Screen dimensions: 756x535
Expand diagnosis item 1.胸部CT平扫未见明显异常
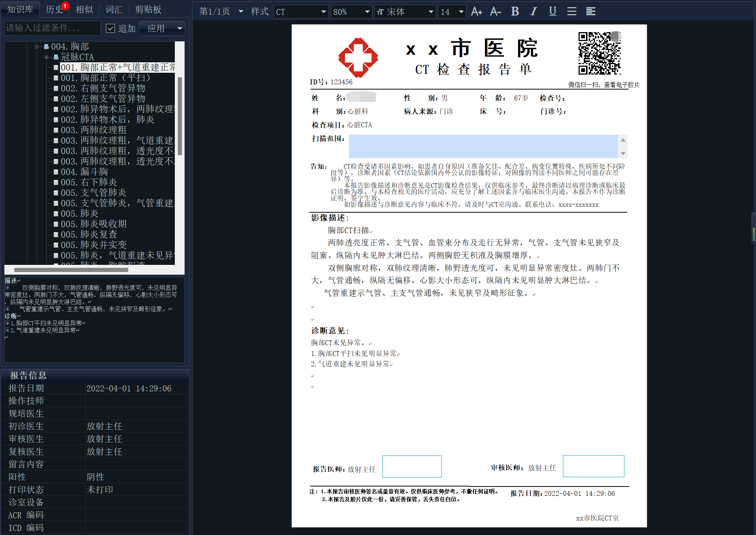click(7, 323)
